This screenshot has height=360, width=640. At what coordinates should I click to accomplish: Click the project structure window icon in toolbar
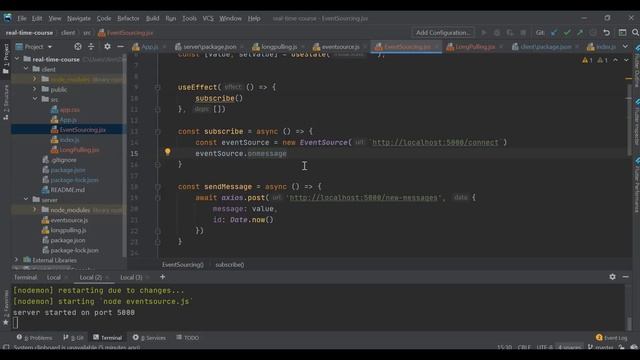(x=622, y=33)
